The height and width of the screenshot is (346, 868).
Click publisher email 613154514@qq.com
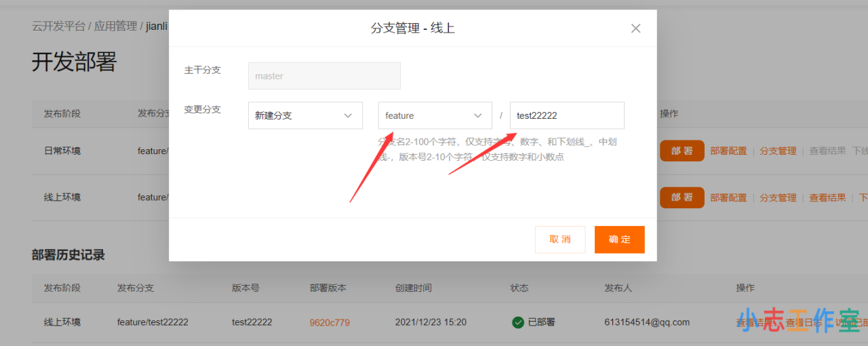pyautogui.click(x=647, y=322)
